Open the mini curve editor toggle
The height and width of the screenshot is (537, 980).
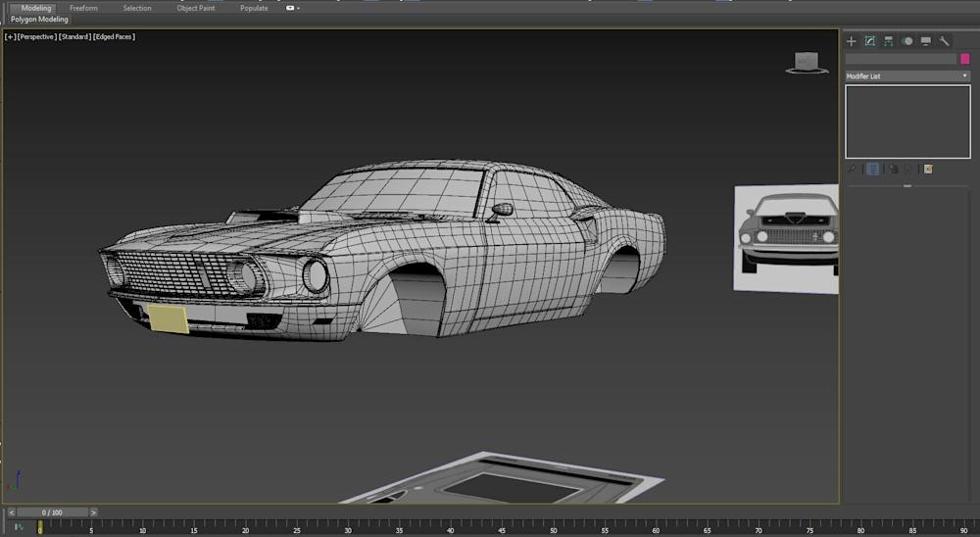coord(19,527)
